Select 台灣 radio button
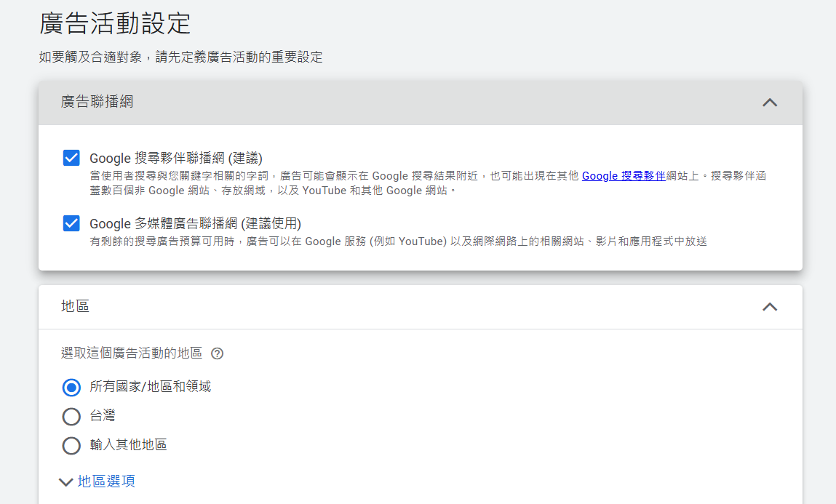 71,417
